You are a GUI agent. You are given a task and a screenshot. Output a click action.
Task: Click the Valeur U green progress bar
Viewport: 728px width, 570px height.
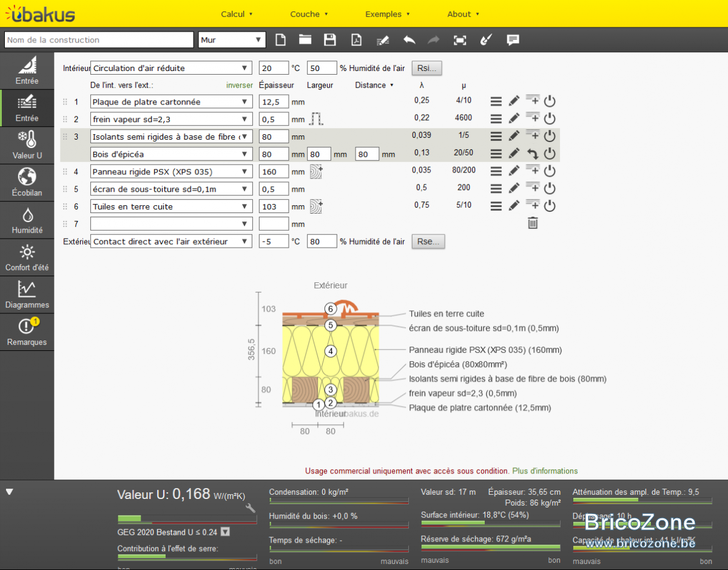pos(187,519)
